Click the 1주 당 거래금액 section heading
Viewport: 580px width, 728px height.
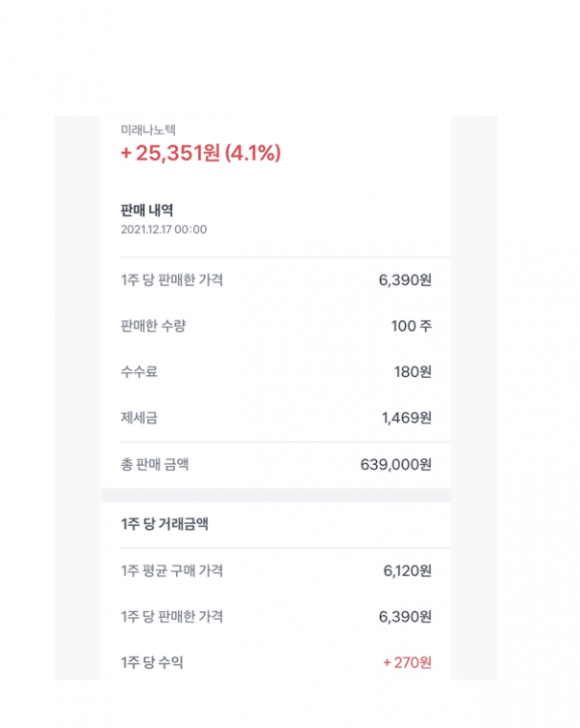click(165, 524)
